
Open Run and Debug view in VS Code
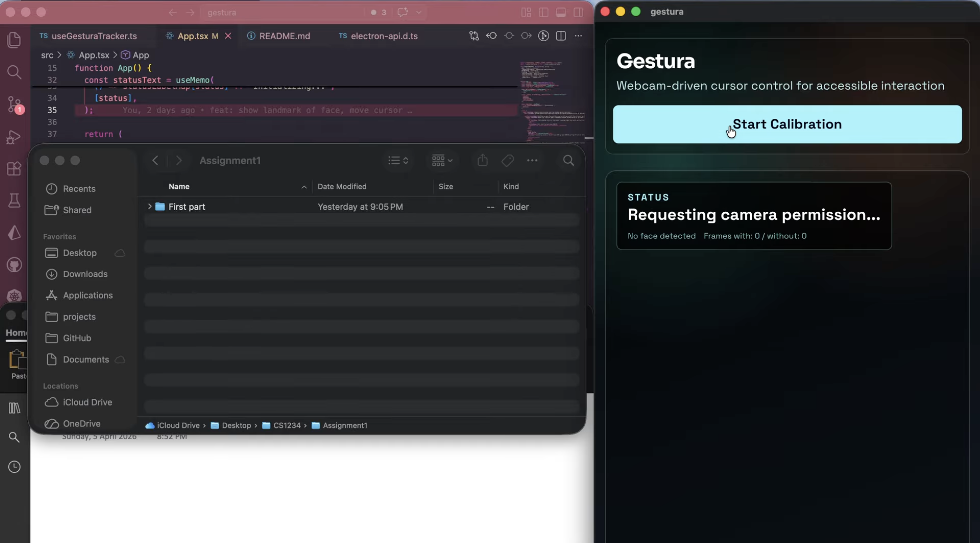pos(14,137)
